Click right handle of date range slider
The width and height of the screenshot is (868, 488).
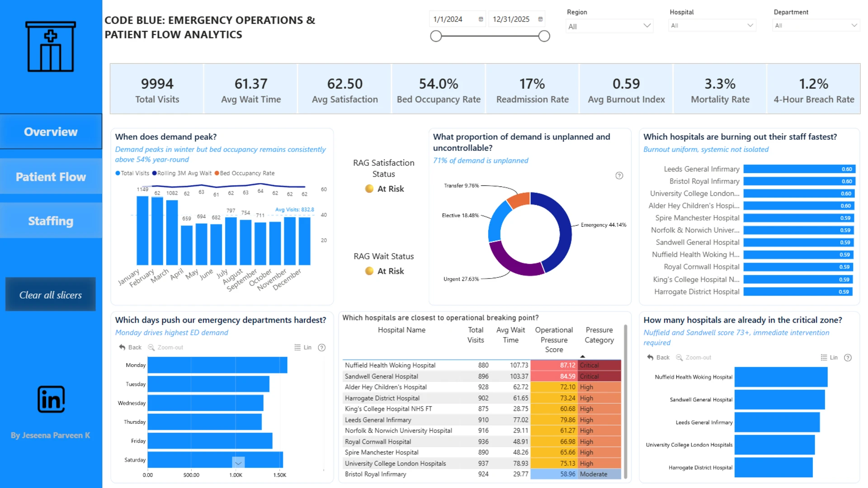pos(544,36)
